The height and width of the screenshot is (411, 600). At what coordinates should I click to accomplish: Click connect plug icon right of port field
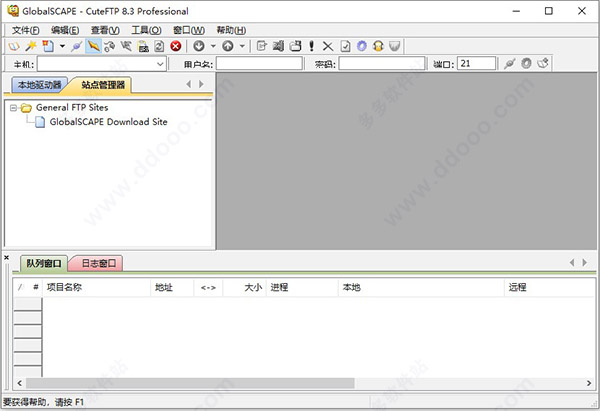point(509,64)
